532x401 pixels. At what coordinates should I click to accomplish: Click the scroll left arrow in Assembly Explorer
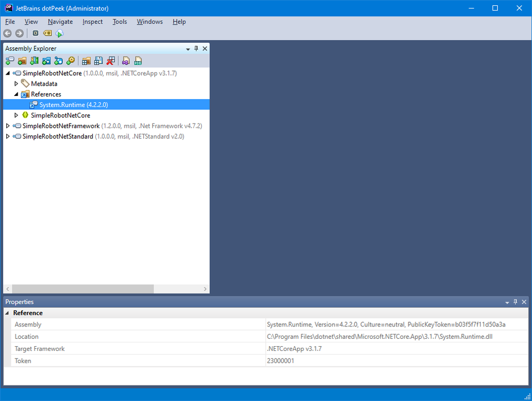7,289
